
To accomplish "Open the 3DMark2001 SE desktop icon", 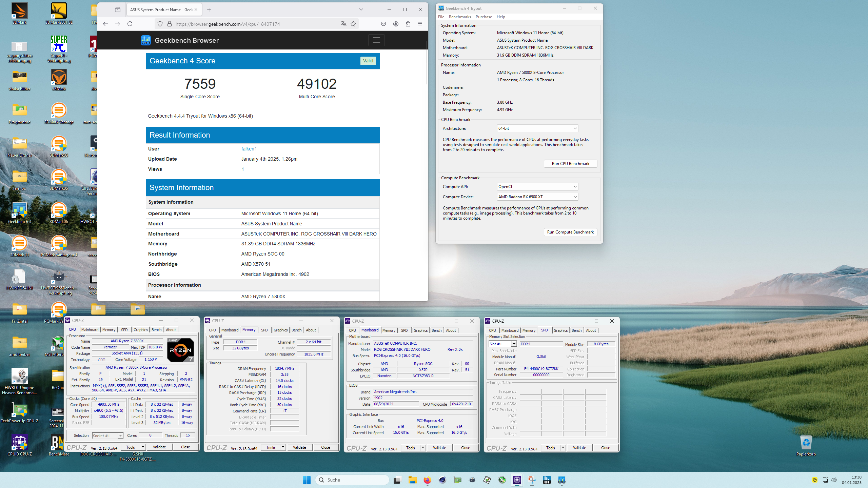I will pyautogui.click(x=59, y=14).
